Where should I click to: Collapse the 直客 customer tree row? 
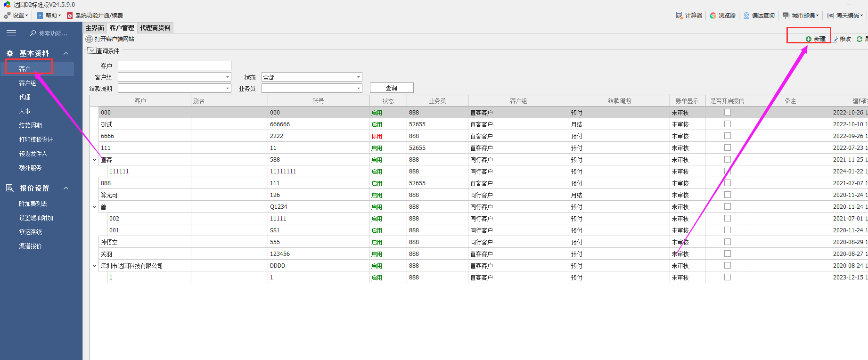point(94,160)
